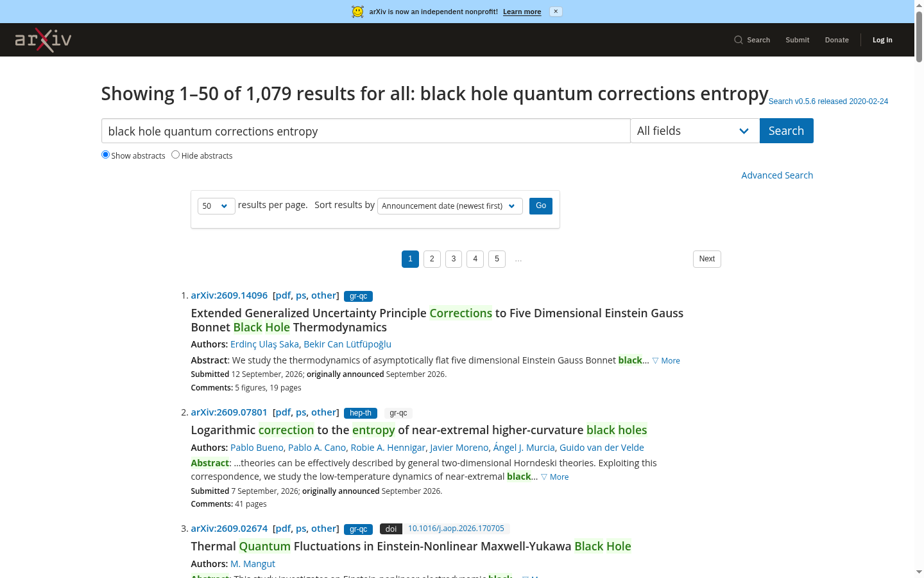Click the page vertical scrollbar thumb
The image size is (924, 578).
[x=919, y=37]
